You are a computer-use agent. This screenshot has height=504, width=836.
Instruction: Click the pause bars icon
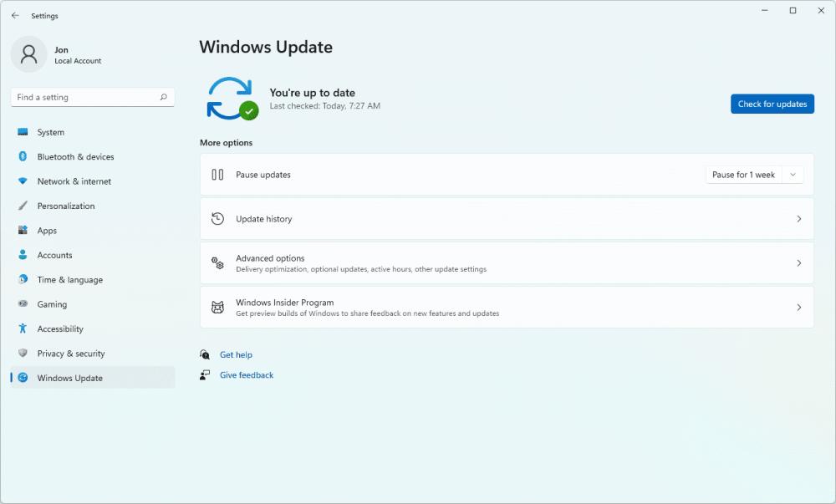point(217,175)
